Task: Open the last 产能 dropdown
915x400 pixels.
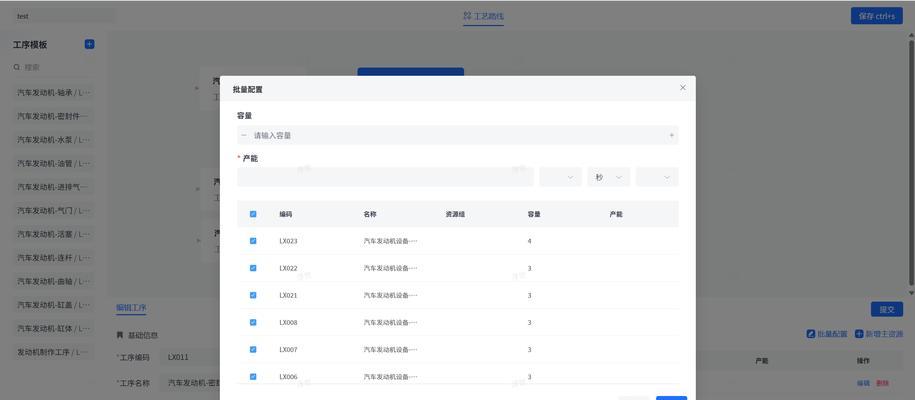Action: pyautogui.click(x=657, y=177)
